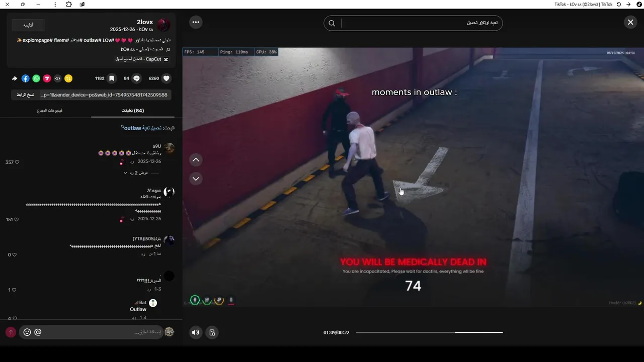The width and height of the screenshot is (644, 362).
Task: Repost the video with yellow repost icon
Action: (68, 78)
